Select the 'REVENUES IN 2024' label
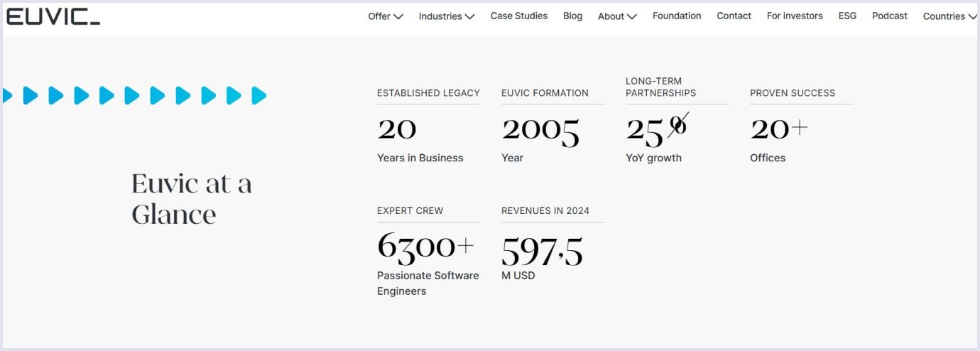 click(x=545, y=210)
